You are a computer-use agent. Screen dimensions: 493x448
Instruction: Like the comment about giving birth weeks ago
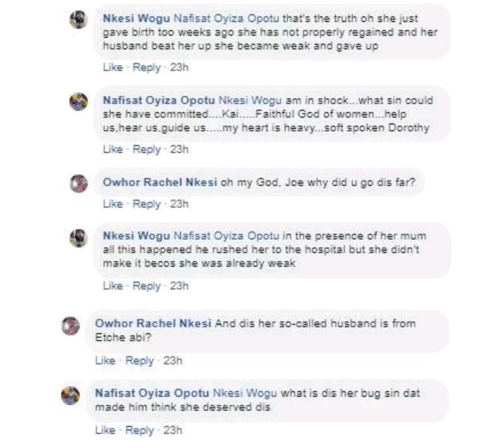pos(112,68)
